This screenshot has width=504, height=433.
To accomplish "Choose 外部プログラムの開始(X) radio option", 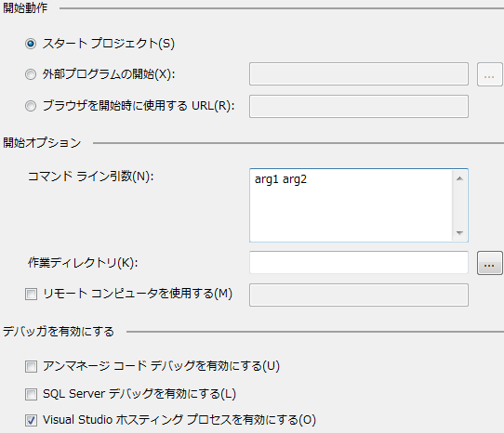I will pyautogui.click(x=31, y=74).
